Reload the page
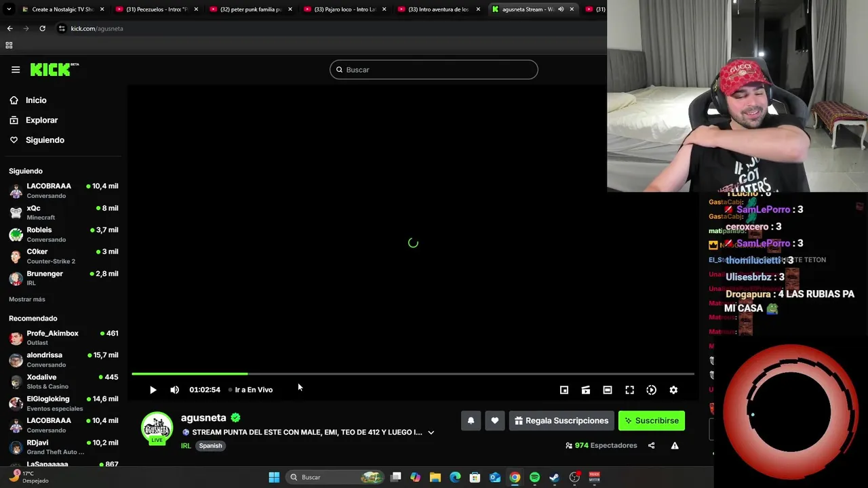868x488 pixels. pyautogui.click(x=42, y=28)
